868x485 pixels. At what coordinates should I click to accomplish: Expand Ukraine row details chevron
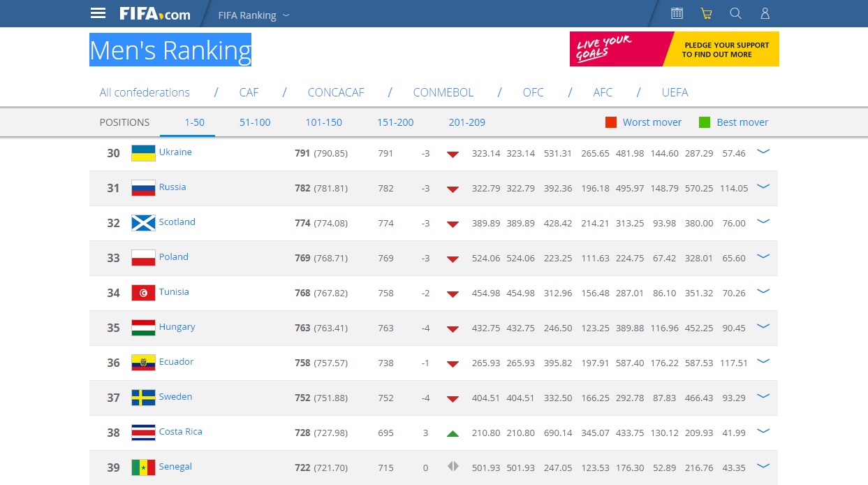[763, 151]
